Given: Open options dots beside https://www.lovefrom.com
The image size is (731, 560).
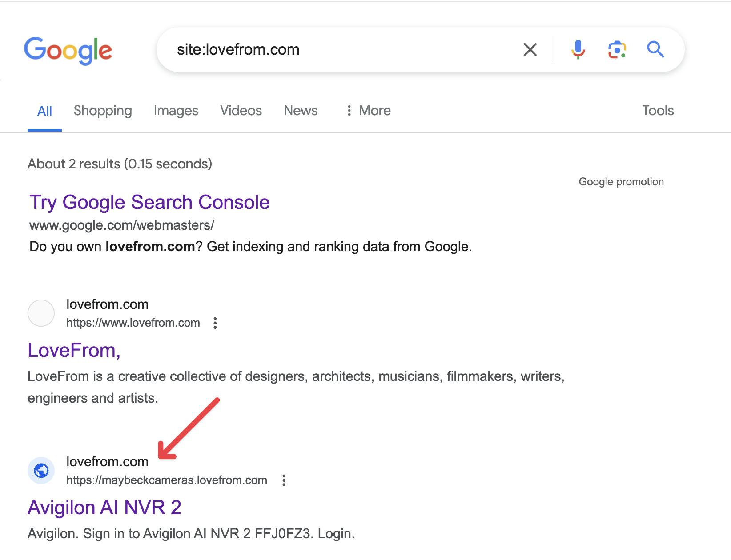Looking at the screenshot, I should [x=215, y=323].
